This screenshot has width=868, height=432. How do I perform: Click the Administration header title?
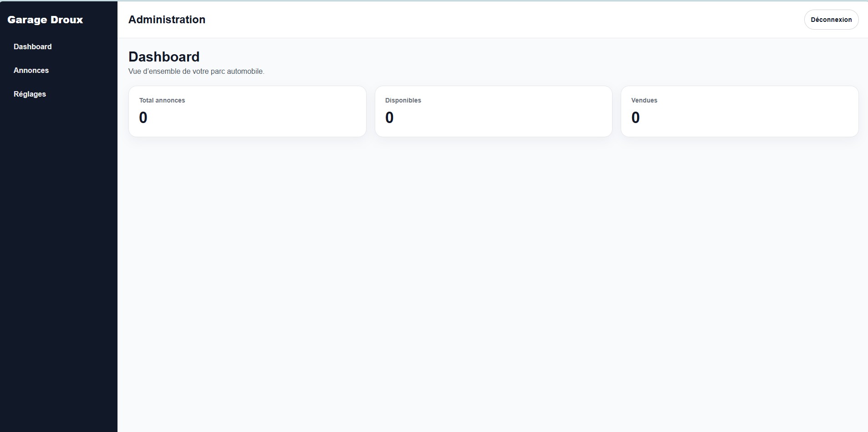[167, 20]
